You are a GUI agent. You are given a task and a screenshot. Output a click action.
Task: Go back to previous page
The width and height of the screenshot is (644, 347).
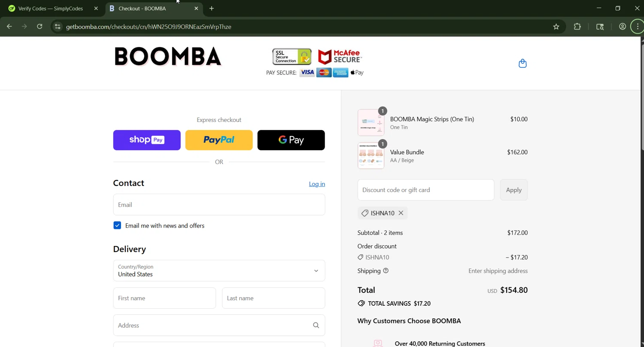point(9,27)
